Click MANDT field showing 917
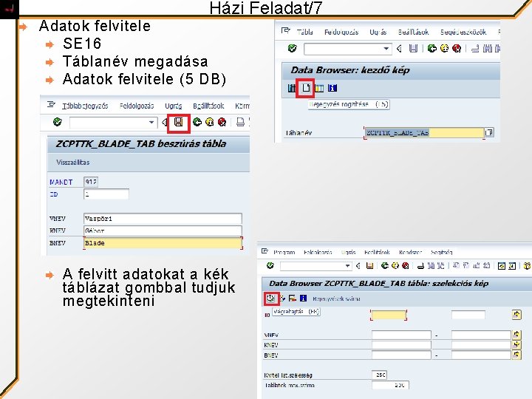Image resolution: width=532 pixels, height=399 pixels. [x=91, y=182]
